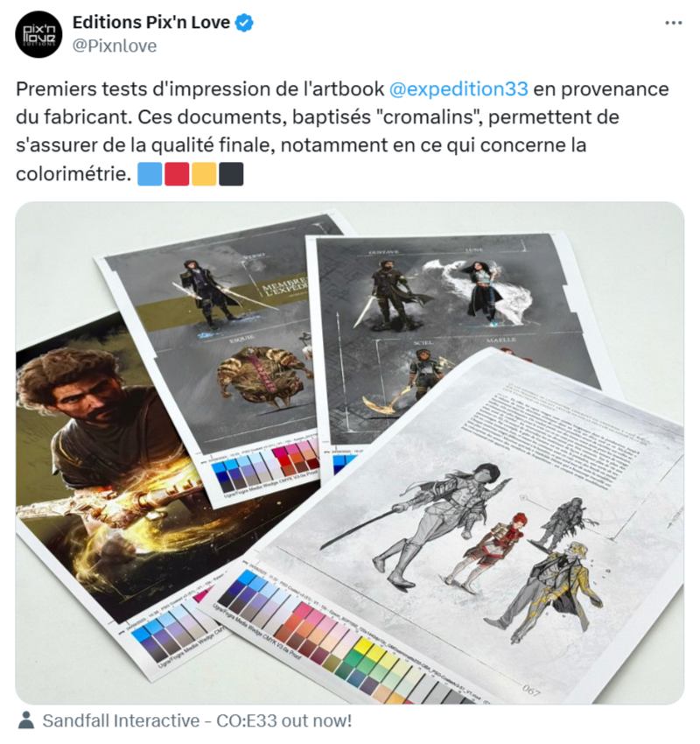
Task: Click the red square emoji in tweet
Action: pyautogui.click(x=177, y=173)
